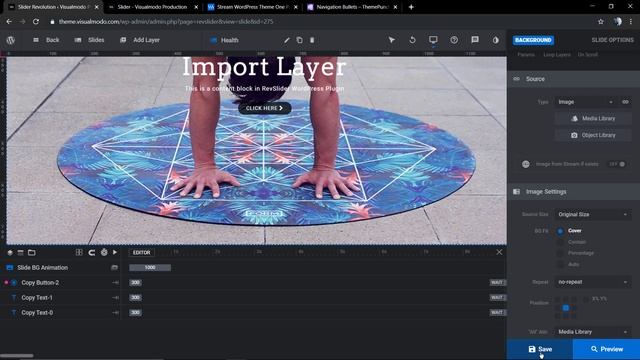Click the Copy Button-2 300 timeline block
Screen dimensions: 640x360
136,282
